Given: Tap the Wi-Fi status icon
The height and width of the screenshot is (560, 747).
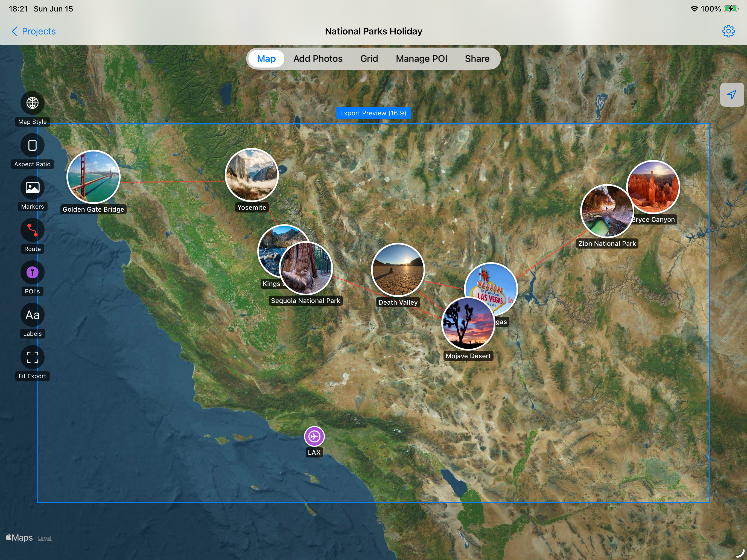Looking at the screenshot, I should pos(694,9).
